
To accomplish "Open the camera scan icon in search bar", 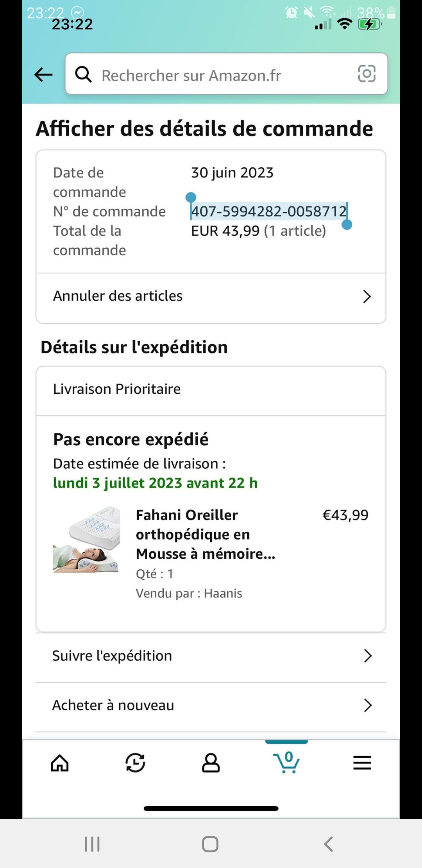I will (x=367, y=74).
